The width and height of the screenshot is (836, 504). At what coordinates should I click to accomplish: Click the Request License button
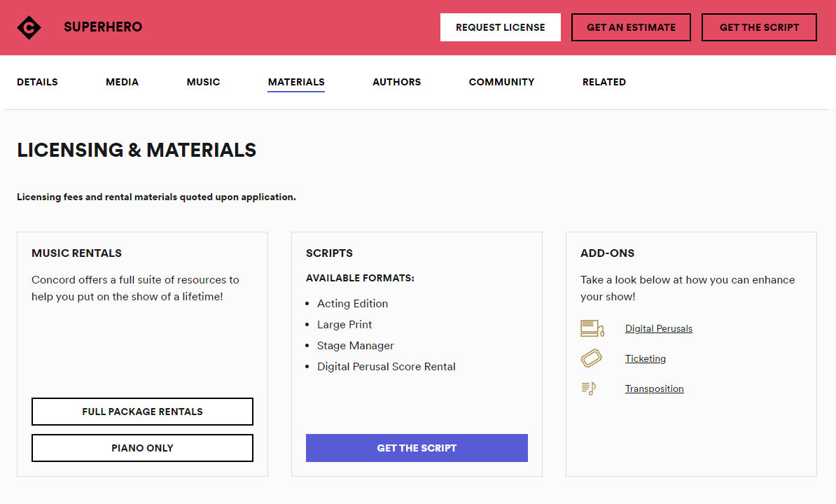(x=500, y=27)
